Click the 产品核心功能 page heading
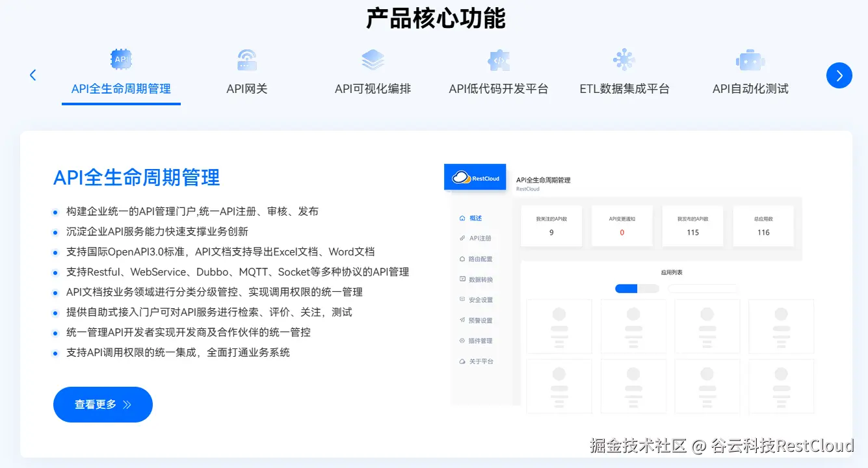Screen dimensions: 868x468 tap(436, 19)
